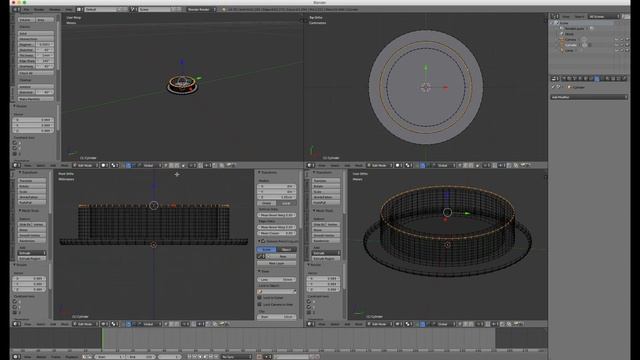Open the editor type selector in the top info bar
640x360 pixels.
coord(16,9)
